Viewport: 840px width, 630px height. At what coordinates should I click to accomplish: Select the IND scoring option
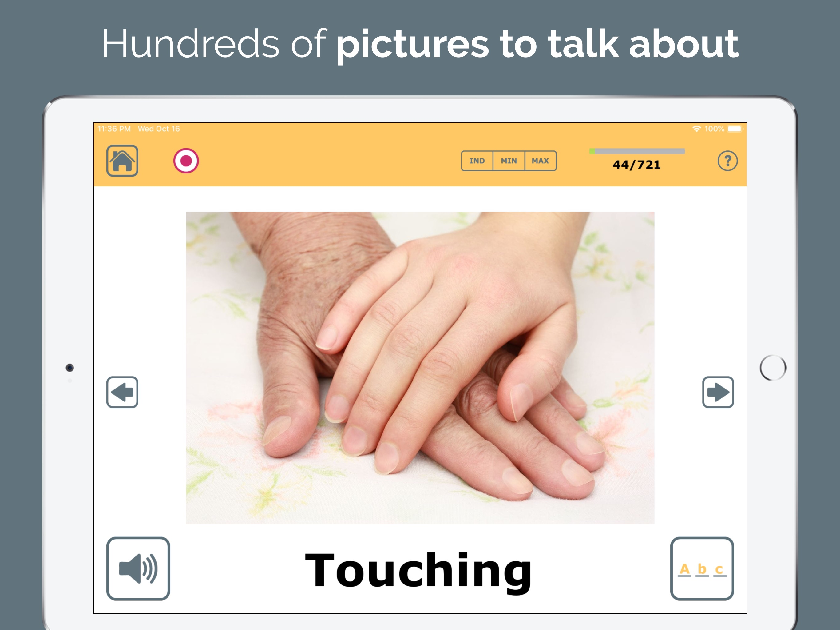[x=477, y=161]
